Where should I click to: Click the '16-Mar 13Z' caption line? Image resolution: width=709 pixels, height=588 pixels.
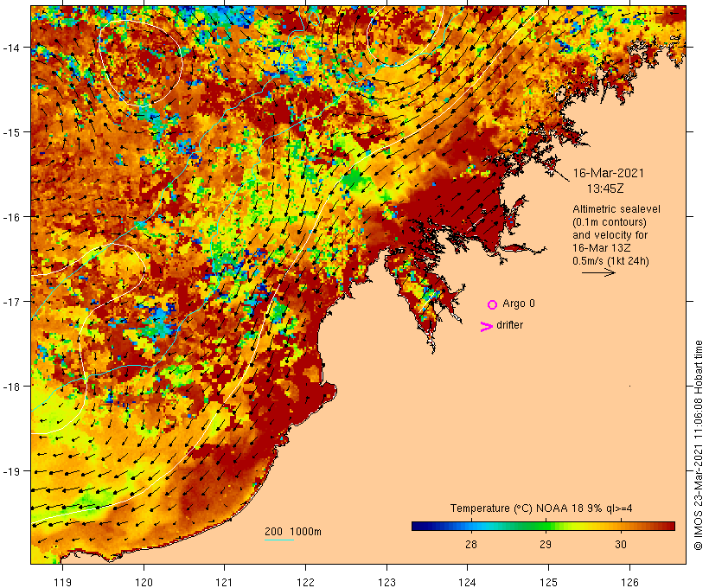(x=602, y=248)
